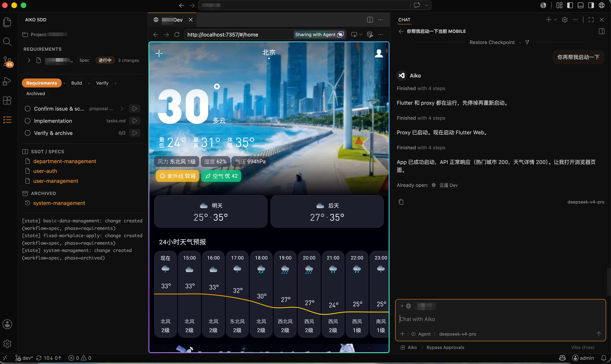Switch to the Requirements phase tab
Viewport: 611px width, 364px height.
coord(42,83)
